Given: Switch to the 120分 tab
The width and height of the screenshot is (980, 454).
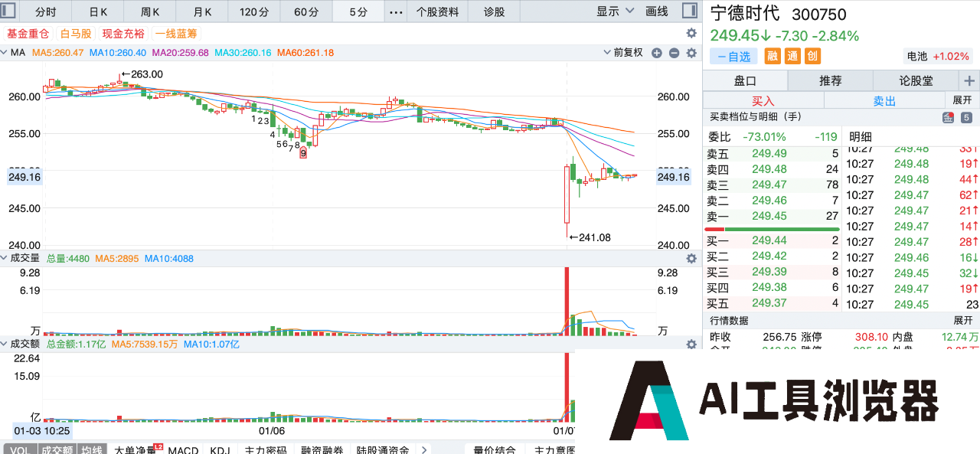Looking at the screenshot, I should click(254, 11).
